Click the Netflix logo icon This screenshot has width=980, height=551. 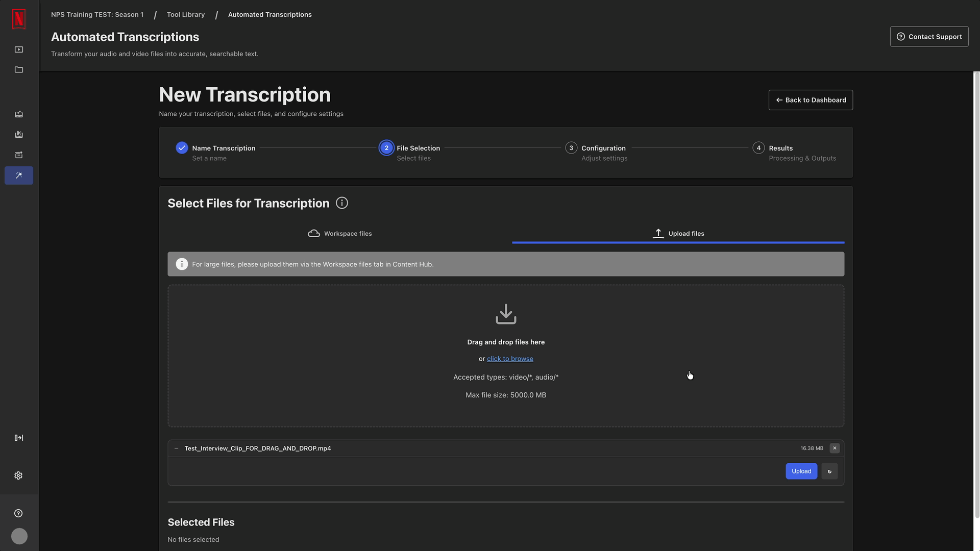pos(19,19)
